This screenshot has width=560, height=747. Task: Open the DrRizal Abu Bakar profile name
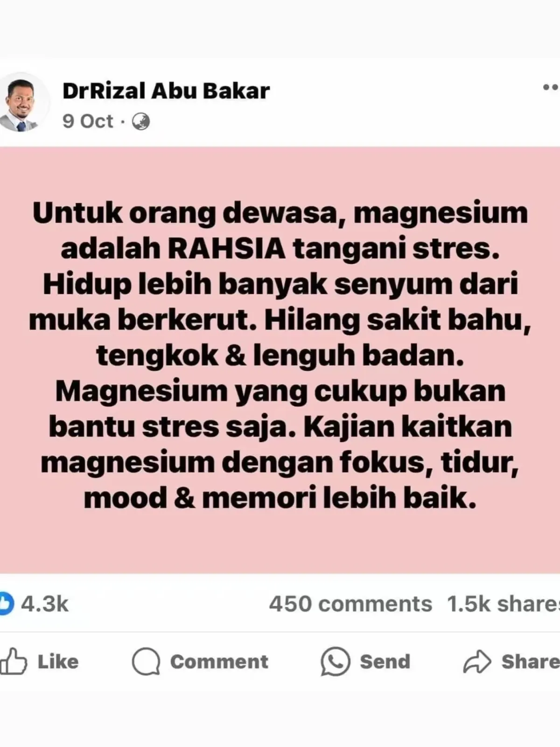pos(166,91)
